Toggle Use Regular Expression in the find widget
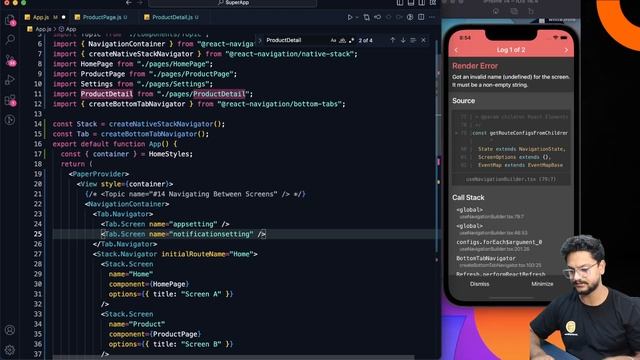Image resolution: width=640 pixels, height=360 pixels. [351, 40]
